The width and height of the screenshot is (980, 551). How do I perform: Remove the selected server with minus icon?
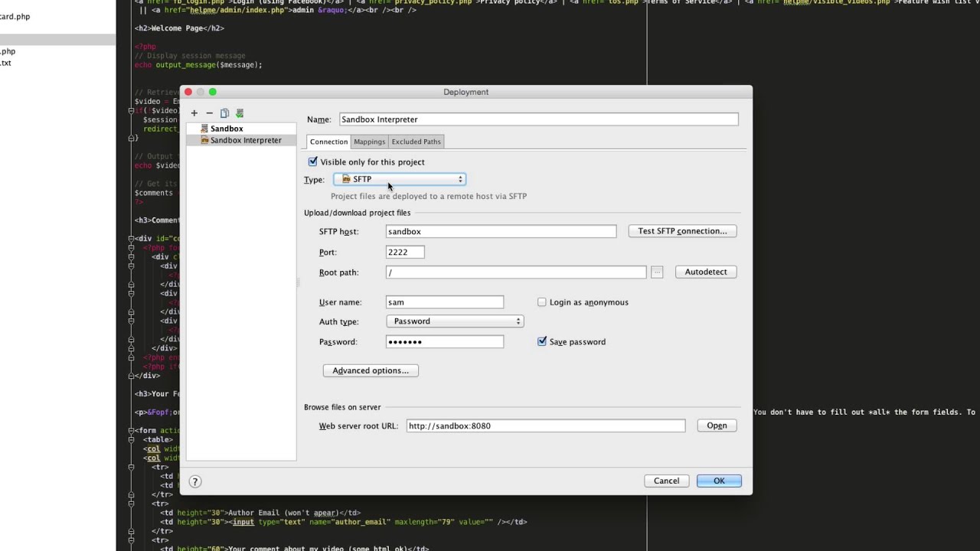209,113
